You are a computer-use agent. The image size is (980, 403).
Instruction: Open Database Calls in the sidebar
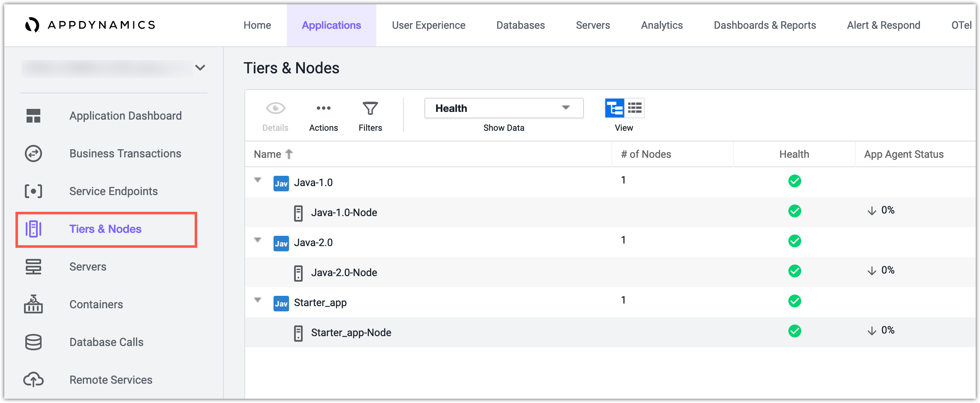pyautogui.click(x=106, y=342)
